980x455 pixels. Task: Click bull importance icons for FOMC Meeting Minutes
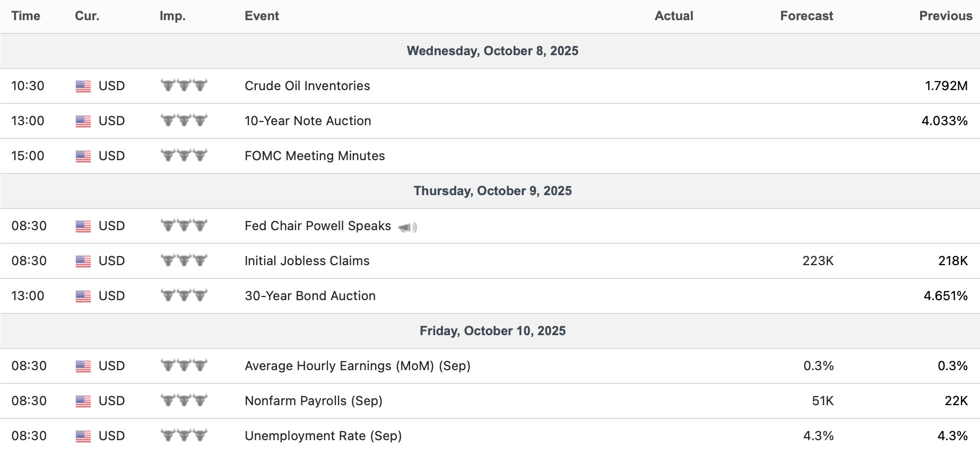click(x=184, y=155)
